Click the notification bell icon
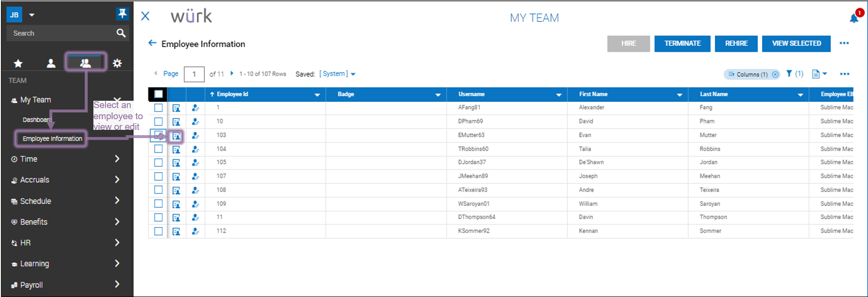The width and height of the screenshot is (868, 297). [x=854, y=18]
